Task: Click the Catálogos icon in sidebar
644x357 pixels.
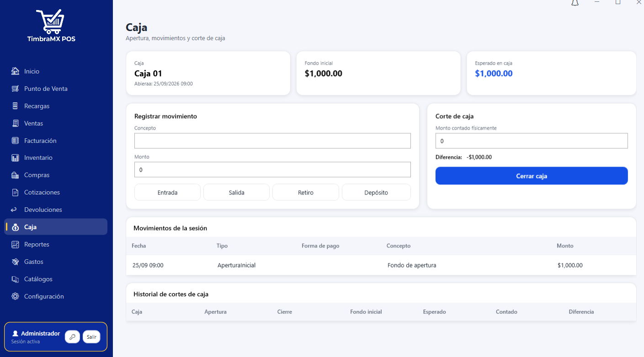Action: pyautogui.click(x=15, y=279)
